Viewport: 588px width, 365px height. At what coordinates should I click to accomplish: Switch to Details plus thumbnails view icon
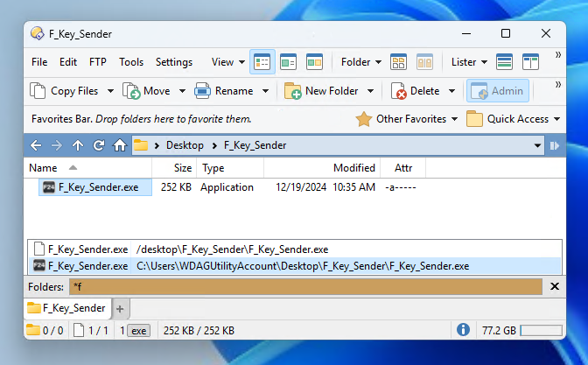click(289, 62)
